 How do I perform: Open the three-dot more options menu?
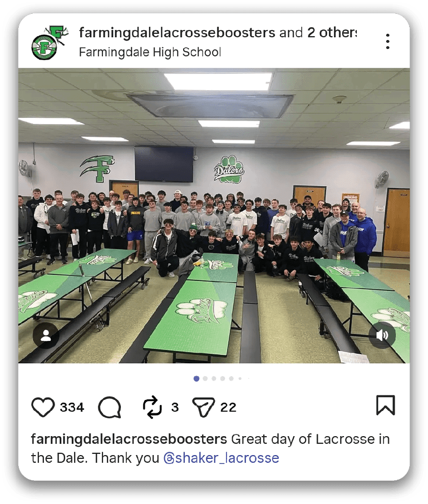coord(388,42)
